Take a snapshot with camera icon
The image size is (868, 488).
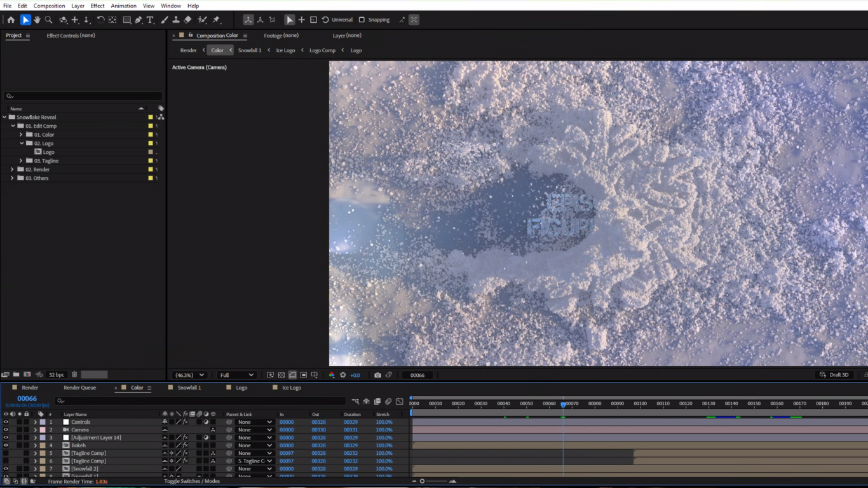tap(377, 375)
